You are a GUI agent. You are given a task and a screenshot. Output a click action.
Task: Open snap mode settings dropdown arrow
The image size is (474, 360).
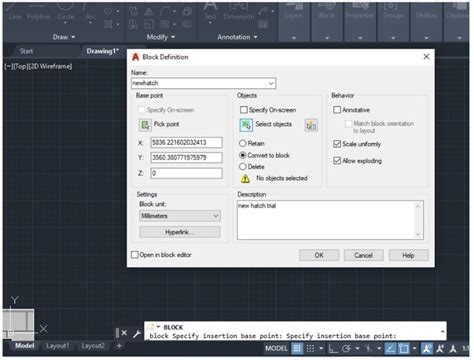(321, 348)
